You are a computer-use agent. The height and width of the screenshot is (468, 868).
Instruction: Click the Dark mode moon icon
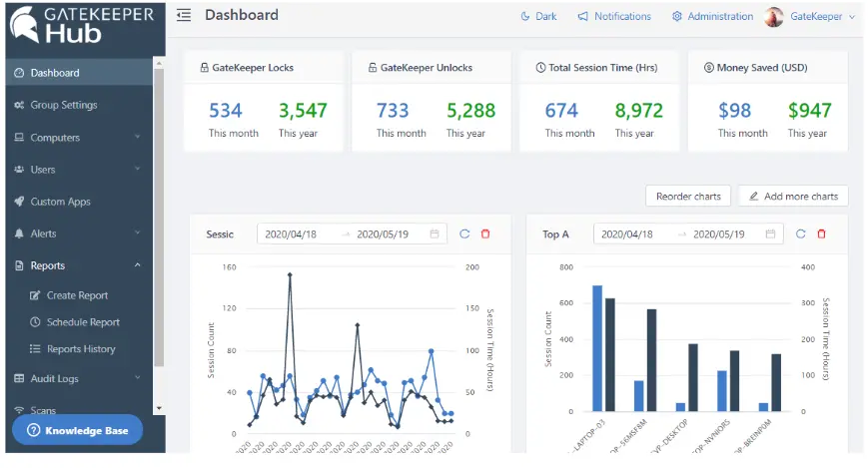coord(525,17)
